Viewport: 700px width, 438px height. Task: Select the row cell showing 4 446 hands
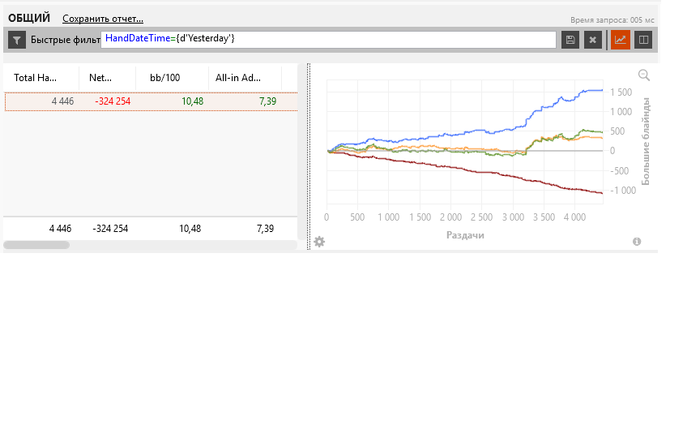(x=62, y=101)
